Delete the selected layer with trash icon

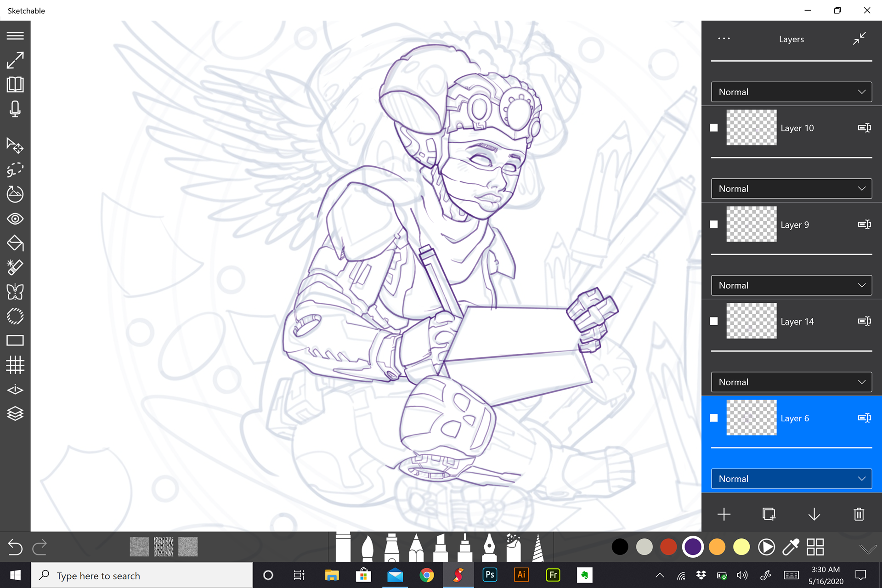(x=859, y=514)
